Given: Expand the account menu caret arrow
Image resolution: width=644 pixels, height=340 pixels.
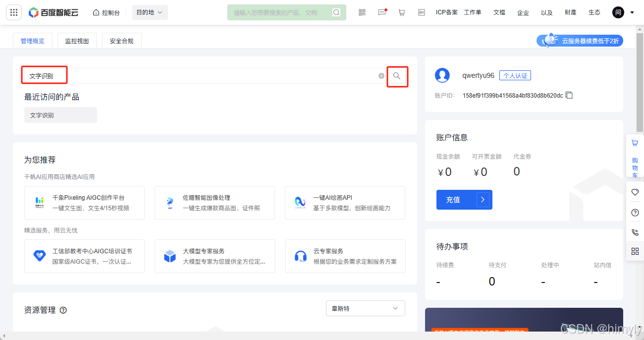Looking at the screenshot, I should coord(632,13).
